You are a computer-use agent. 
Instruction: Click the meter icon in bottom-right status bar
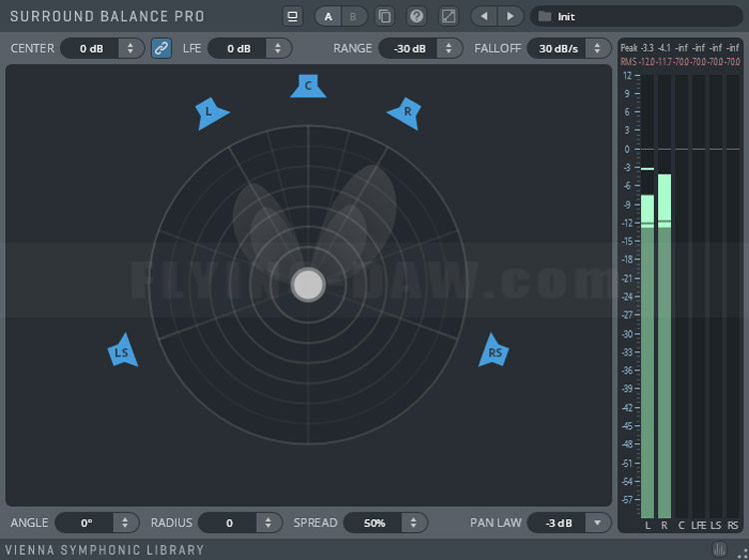pyautogui.click(x=719, y=549)
